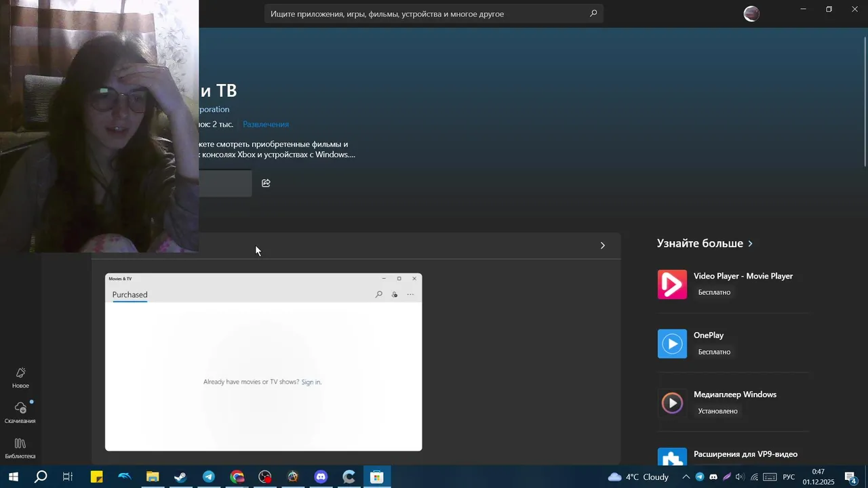868x488 pixels.
Task: Open Discord from the taskbar
Action: pyautogui.click(x=321, y=477)
